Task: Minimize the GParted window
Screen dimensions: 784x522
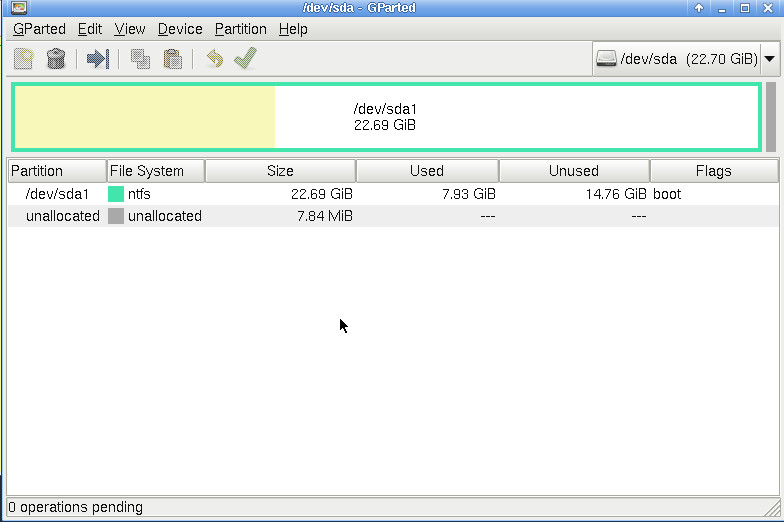Action: (x=722, y=8)
